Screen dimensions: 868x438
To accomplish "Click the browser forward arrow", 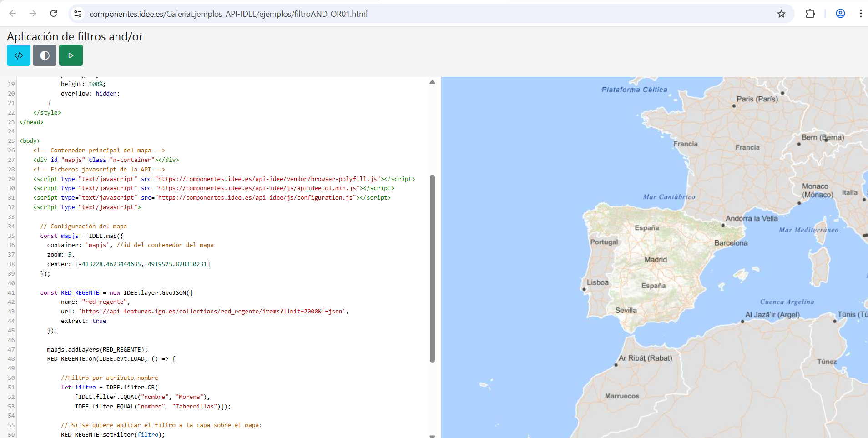I will (x=33, y=14).
